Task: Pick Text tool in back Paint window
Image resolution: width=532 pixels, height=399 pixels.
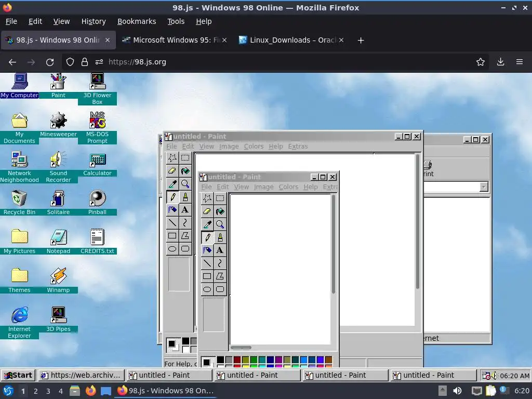Action: [185, 210]
